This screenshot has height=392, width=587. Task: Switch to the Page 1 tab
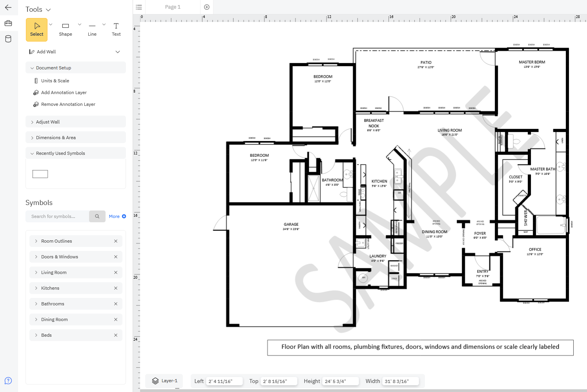point(173,7)
